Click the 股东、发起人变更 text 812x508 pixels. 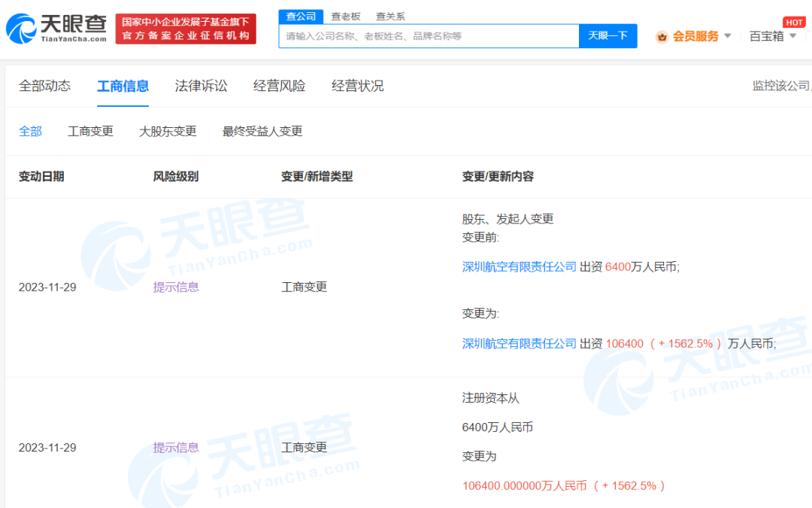(508, 219)
